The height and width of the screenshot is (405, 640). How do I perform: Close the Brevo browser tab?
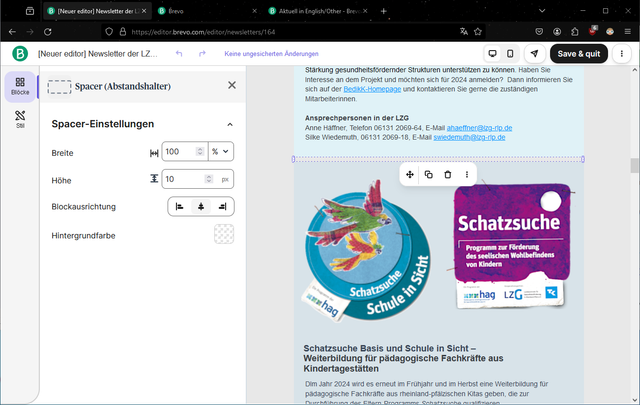pos(254,11)
